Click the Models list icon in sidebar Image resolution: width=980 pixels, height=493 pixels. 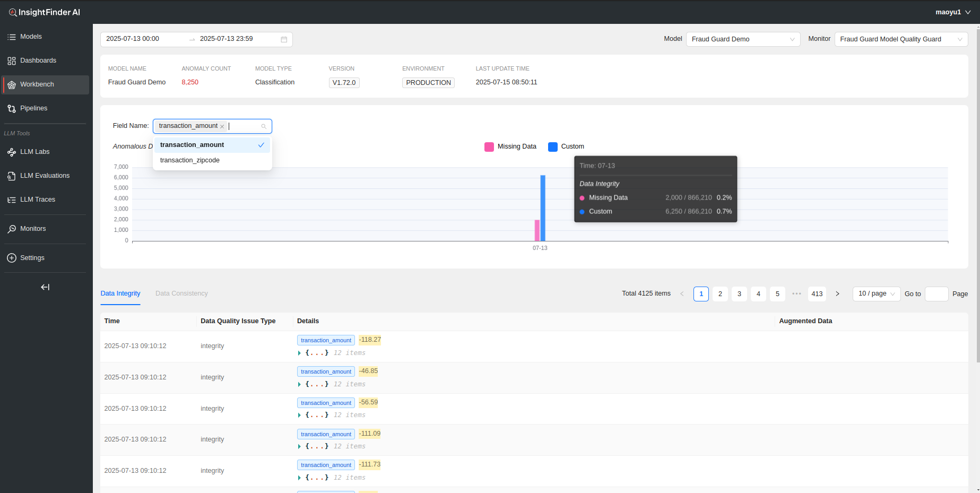[x=12, y=37]
